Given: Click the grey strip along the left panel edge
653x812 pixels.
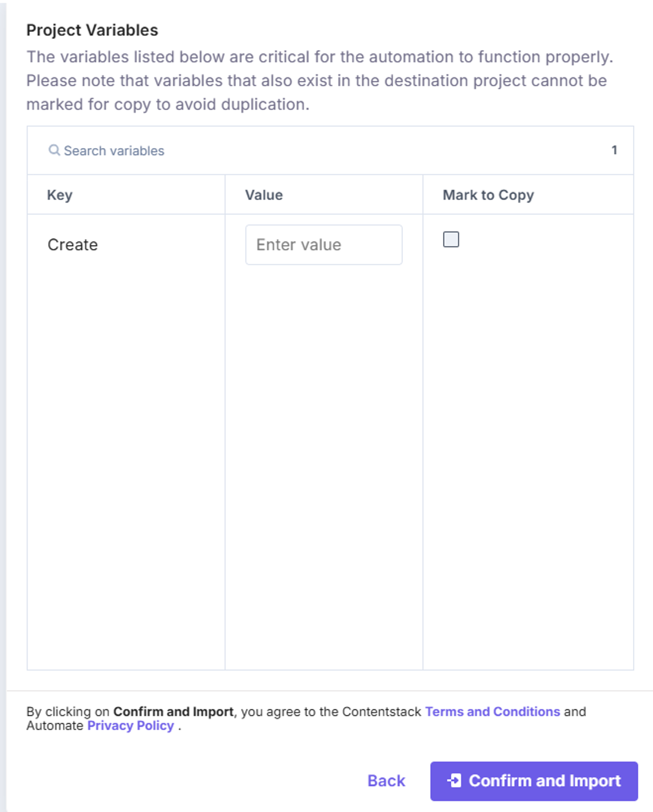Looking at the screenshot, I should (x=3, y=406).
